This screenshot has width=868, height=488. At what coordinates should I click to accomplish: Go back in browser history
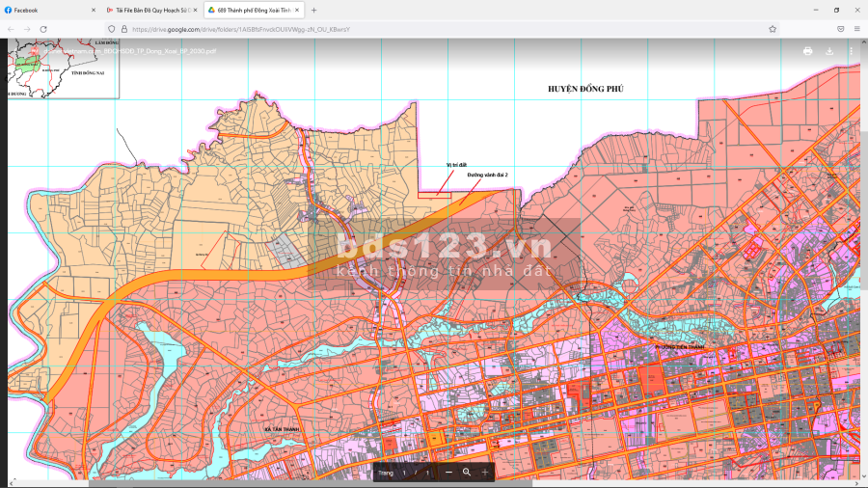click(x=11, y=29)
